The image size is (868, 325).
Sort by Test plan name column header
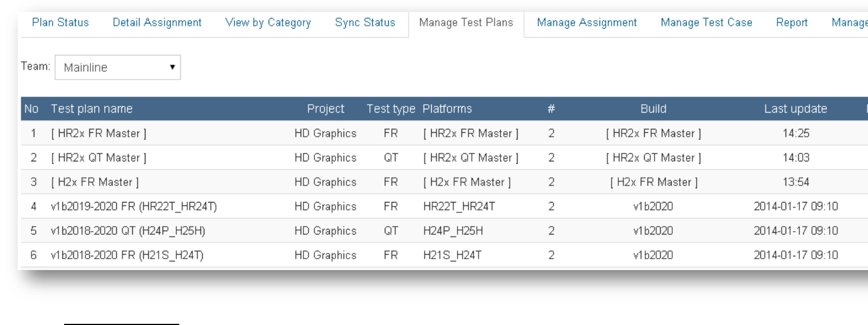point(92,109)
